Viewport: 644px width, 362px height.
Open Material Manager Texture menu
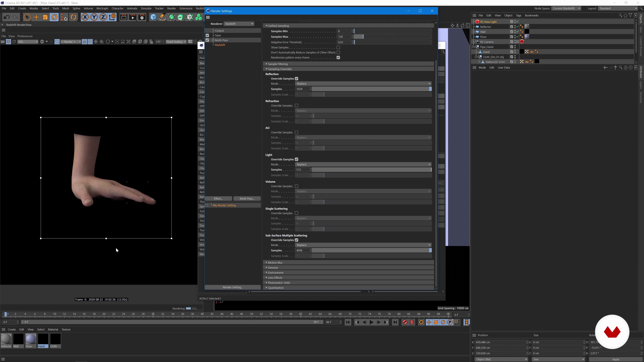[x=66, y=329]
